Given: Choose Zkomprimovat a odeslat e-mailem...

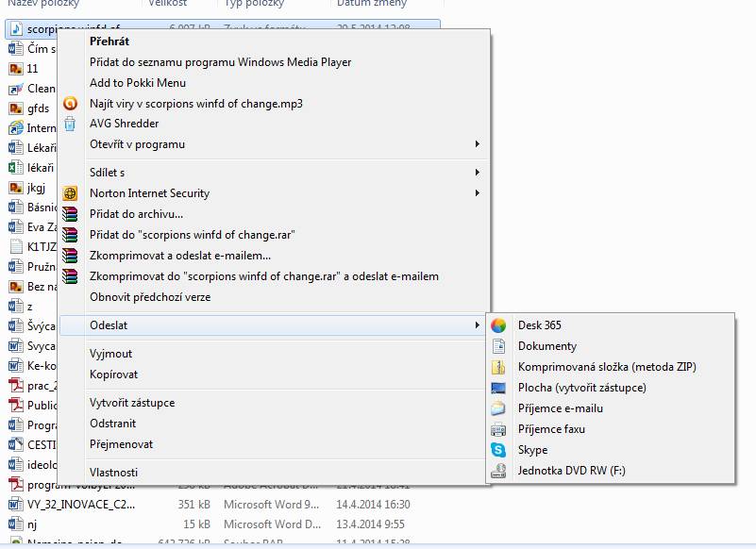Looking at the screenshot, I should [x=180, y=256].
